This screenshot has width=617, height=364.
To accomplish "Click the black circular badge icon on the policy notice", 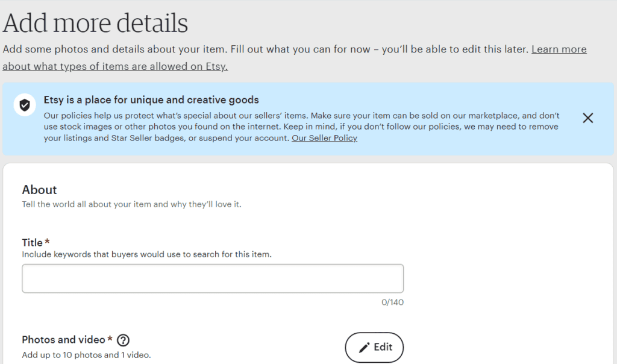I will [24, 105].
